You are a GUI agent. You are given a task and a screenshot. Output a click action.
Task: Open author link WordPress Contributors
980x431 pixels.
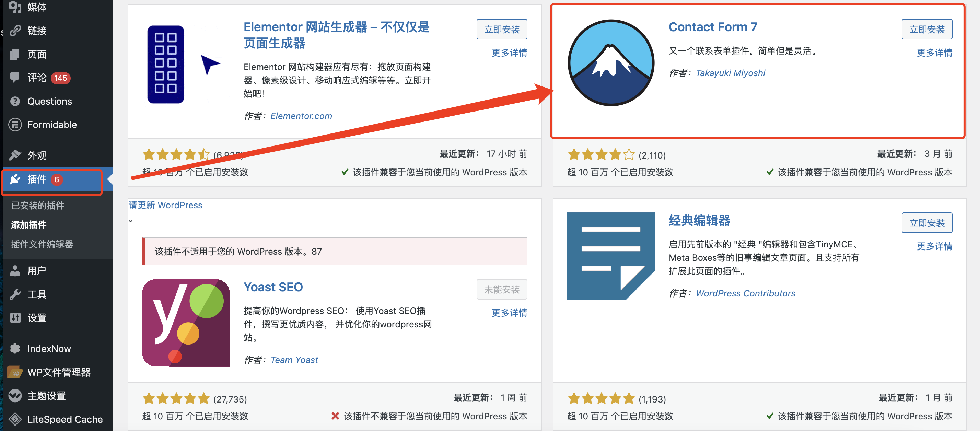(745, 293)
